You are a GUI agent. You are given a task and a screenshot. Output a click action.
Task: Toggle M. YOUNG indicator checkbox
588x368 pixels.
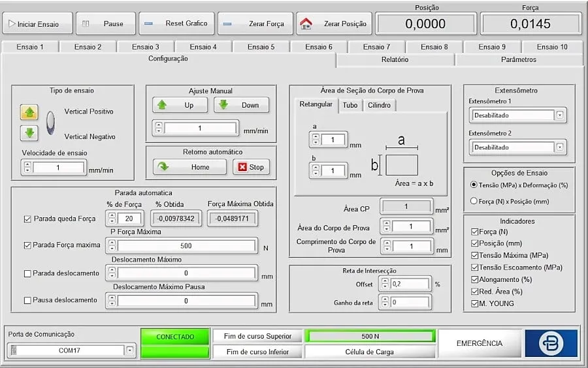coord(475,303)
